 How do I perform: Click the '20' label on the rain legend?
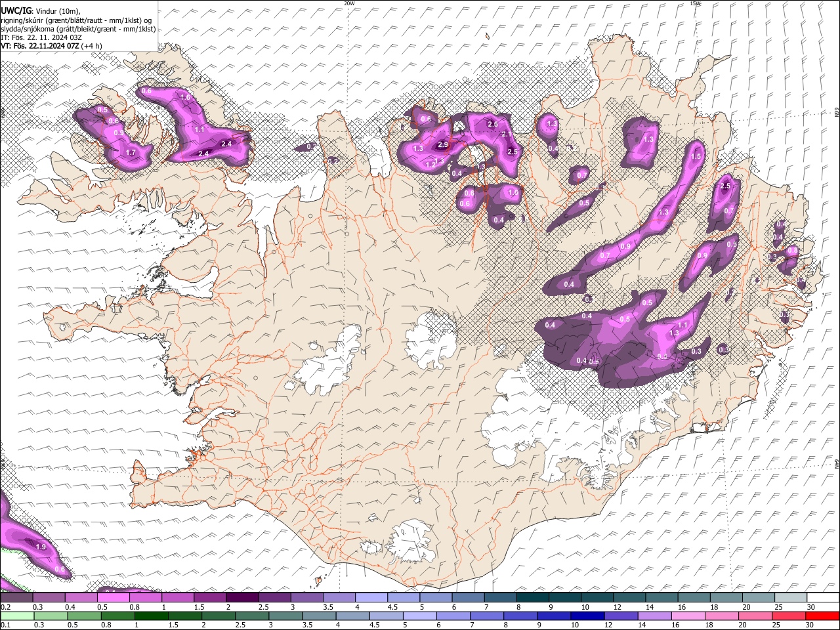tap(742, 625)
